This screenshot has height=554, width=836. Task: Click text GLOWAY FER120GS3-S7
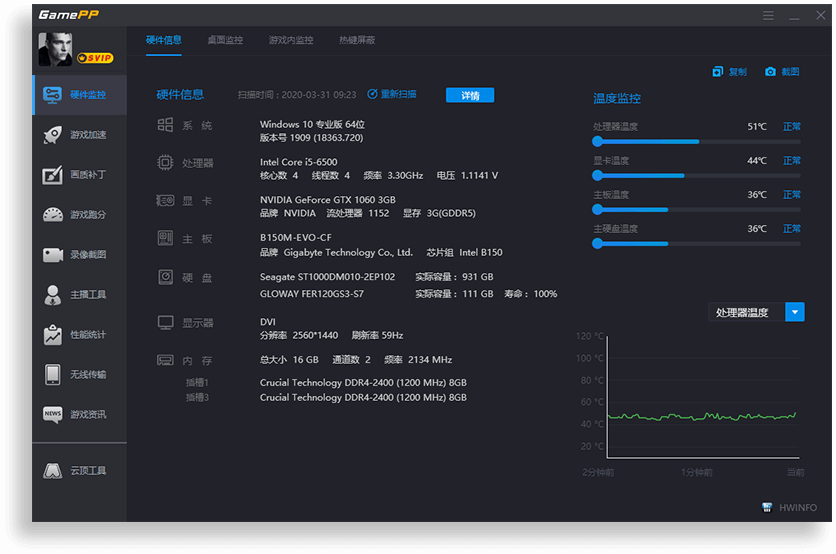pos(312,294)
